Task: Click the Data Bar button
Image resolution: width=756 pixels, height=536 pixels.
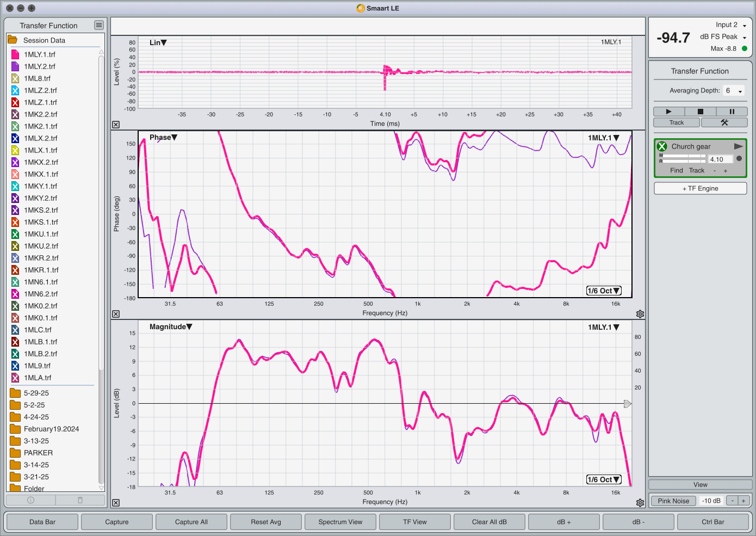Action: click(x=42, y=522)
